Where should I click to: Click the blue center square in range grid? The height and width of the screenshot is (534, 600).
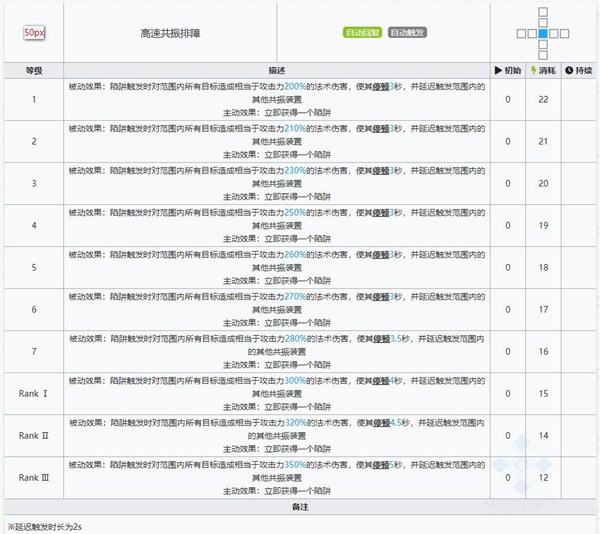543,34
